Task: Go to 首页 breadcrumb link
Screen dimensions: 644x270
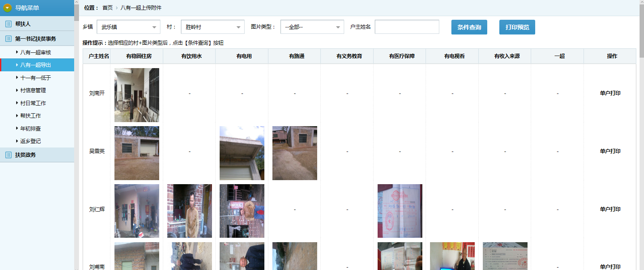Action: [x=108, y=8]
